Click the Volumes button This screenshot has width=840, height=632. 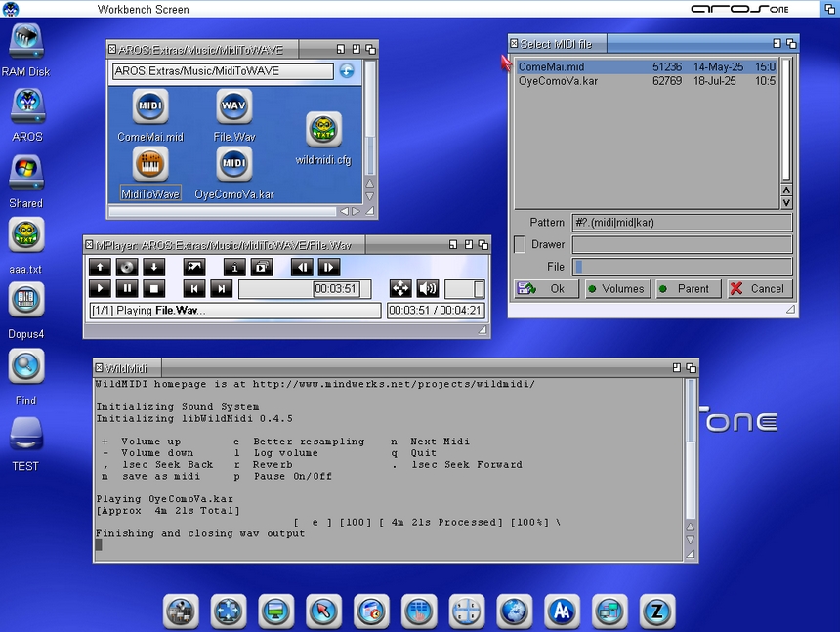pyautogui.click(x=616, y=289)
